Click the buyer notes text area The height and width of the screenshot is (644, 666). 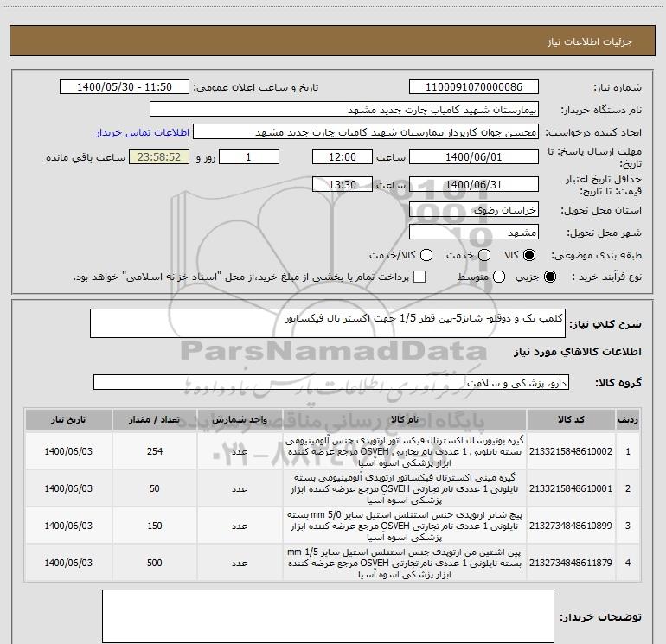(x=328, y=616)
